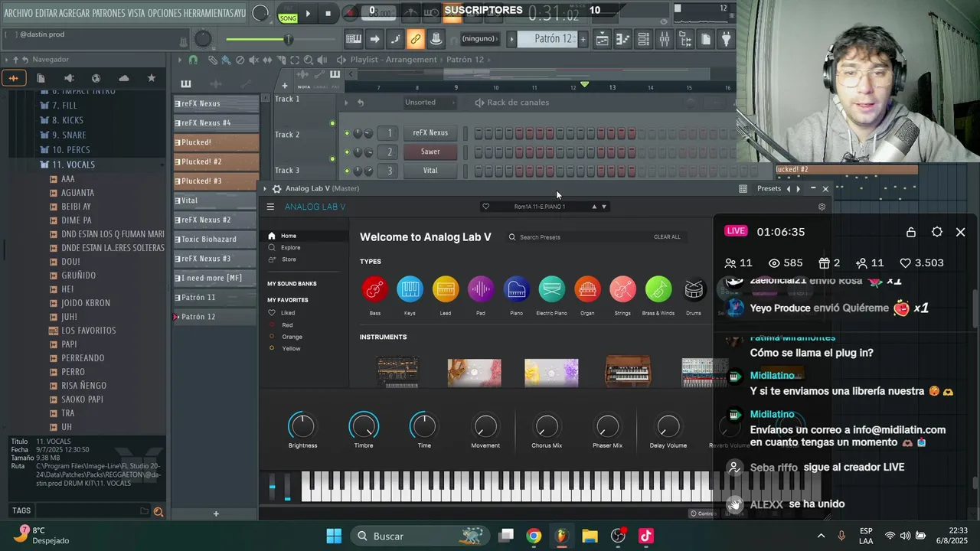Click the live stream lock icon

[911, 232]
